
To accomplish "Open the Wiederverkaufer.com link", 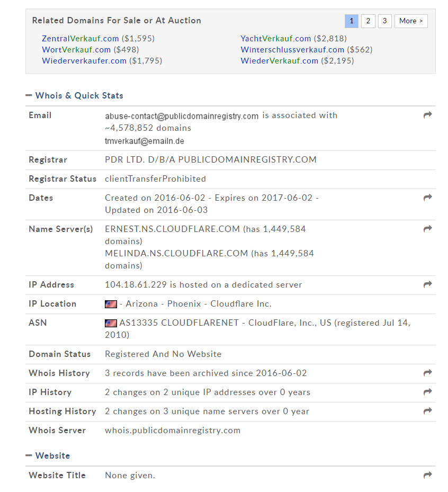I will (84, 61).
